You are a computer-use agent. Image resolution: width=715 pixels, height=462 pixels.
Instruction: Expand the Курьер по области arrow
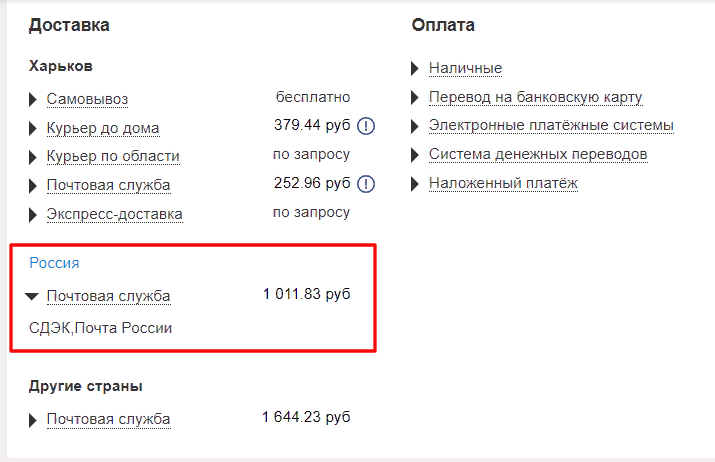point(33,157)
